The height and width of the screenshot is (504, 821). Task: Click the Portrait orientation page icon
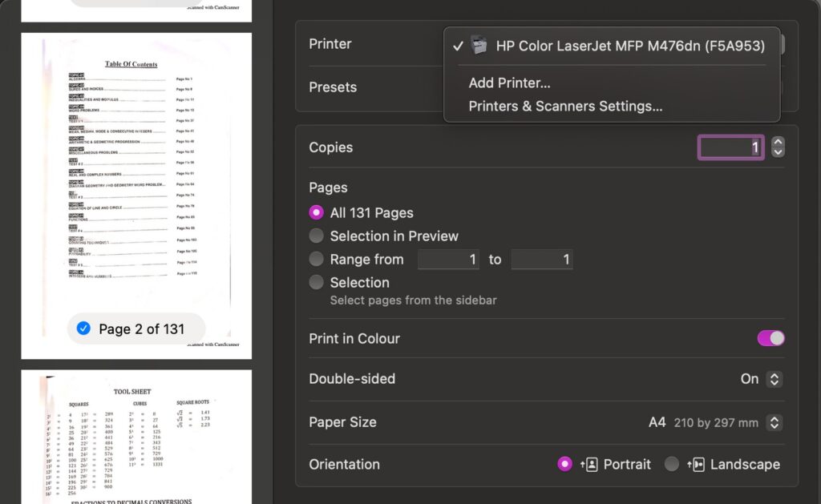(589, 464)
